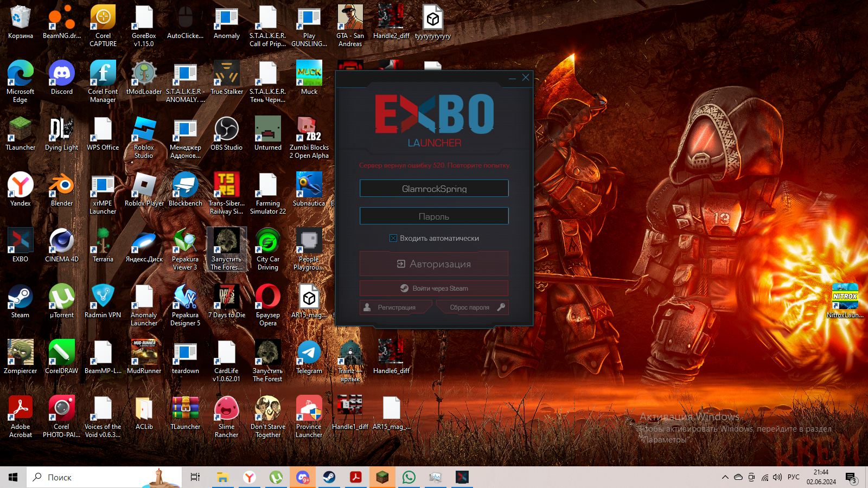Open the notification center icon

851,478
